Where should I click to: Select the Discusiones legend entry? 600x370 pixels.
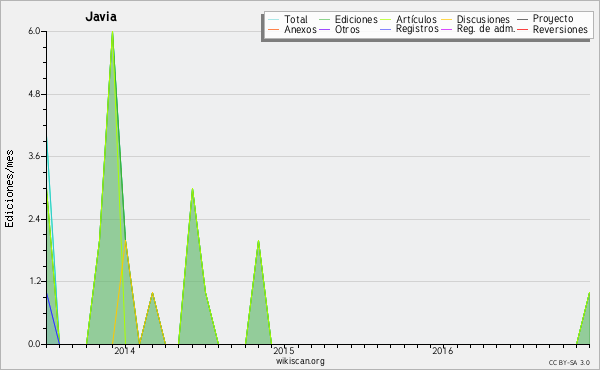click(x=483, y=19)
